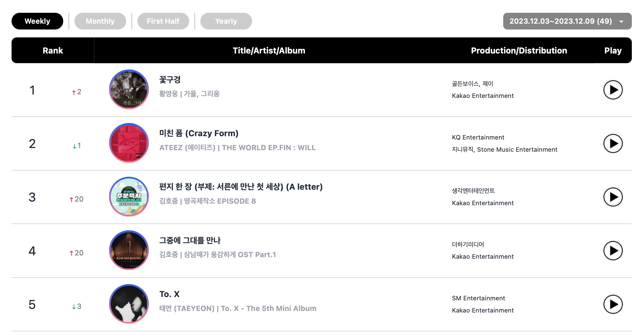Click the To. X song title
644x335 pixels.
click(169, 294)
